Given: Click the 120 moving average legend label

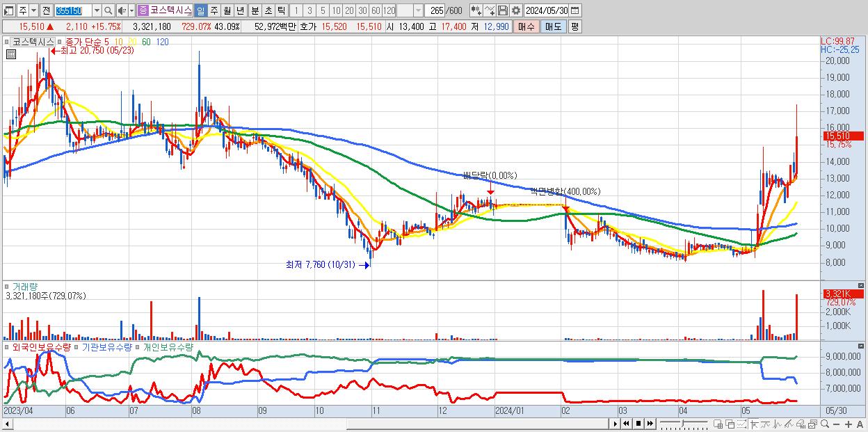Looking at the screenshot, I should (x=162, y=42).
